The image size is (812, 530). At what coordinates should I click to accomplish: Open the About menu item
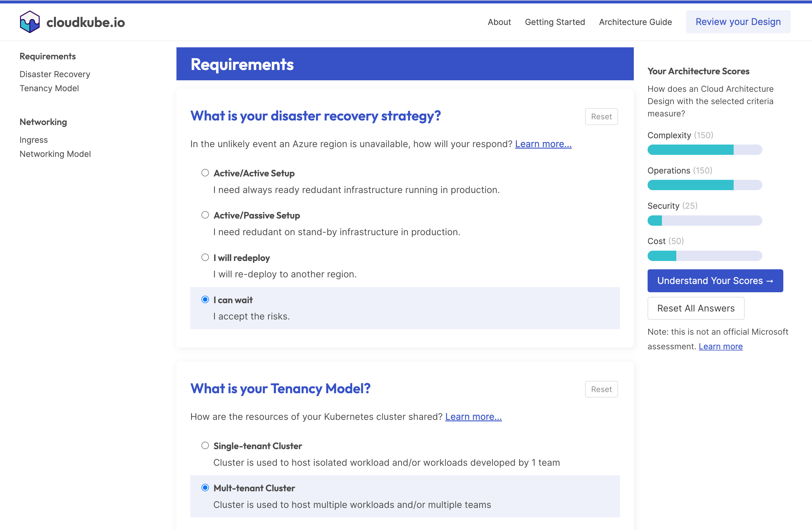tap(499, 22)
